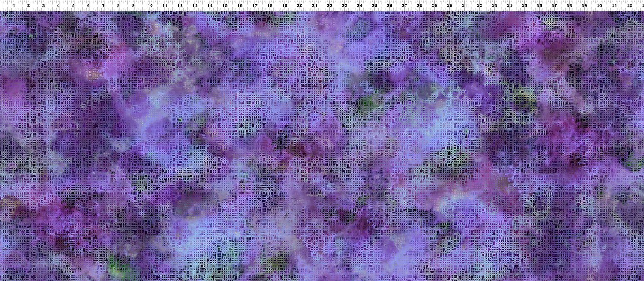The height and width of the screenshot is (281, 644).
Task: Select ruler mark 38
Action: [x=569, y=6]
